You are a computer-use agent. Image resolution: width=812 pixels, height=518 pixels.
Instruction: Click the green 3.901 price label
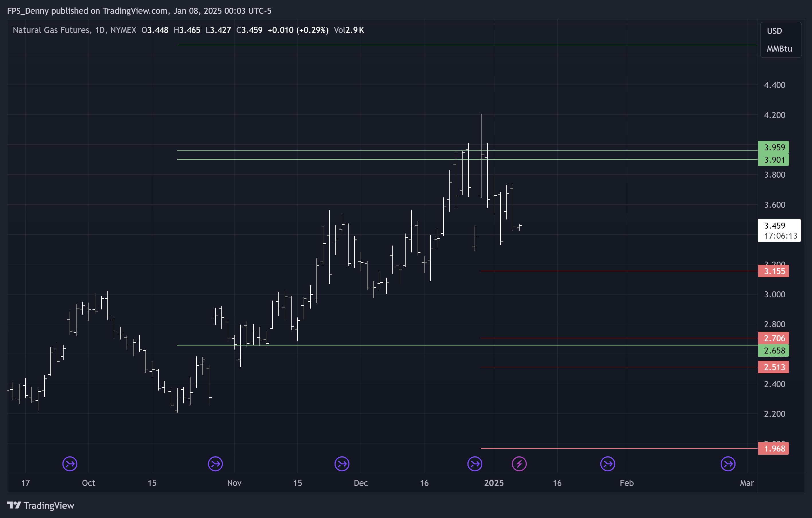(x=774, y=160)
